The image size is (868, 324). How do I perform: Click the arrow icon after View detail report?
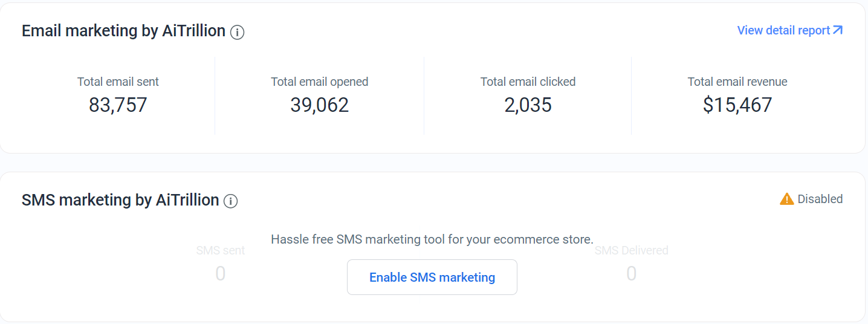tap(838, 30)
